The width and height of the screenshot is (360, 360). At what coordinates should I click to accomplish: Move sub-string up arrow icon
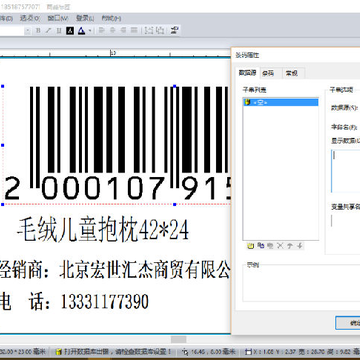click(x=290, y=246)
